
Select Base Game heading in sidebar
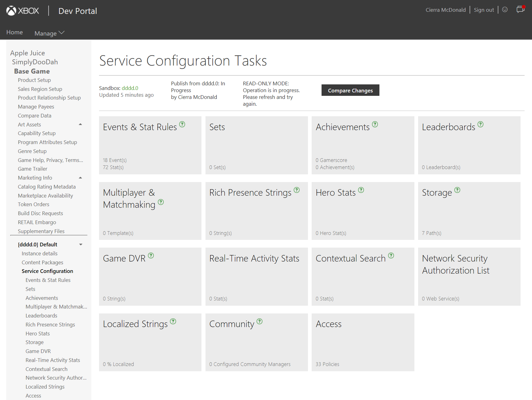[x=32, y=71]
